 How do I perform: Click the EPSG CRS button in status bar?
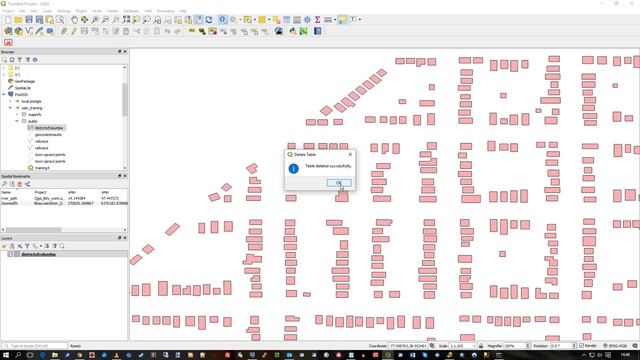click(616, 346)
